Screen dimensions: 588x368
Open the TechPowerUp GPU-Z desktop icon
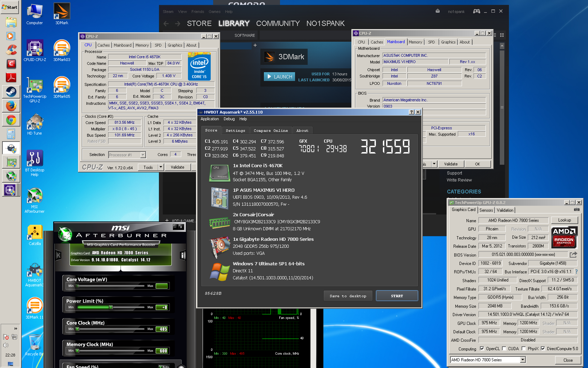[35, 90]
